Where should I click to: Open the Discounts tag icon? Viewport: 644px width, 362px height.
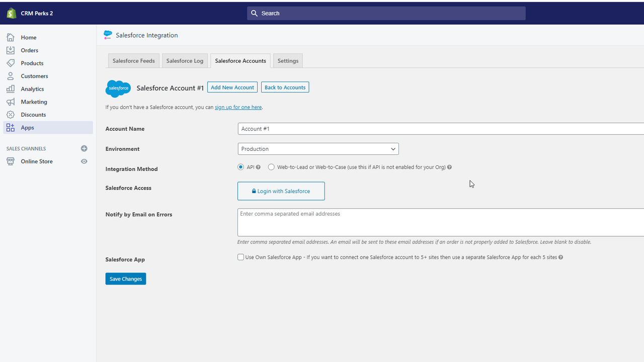point(10,114)
